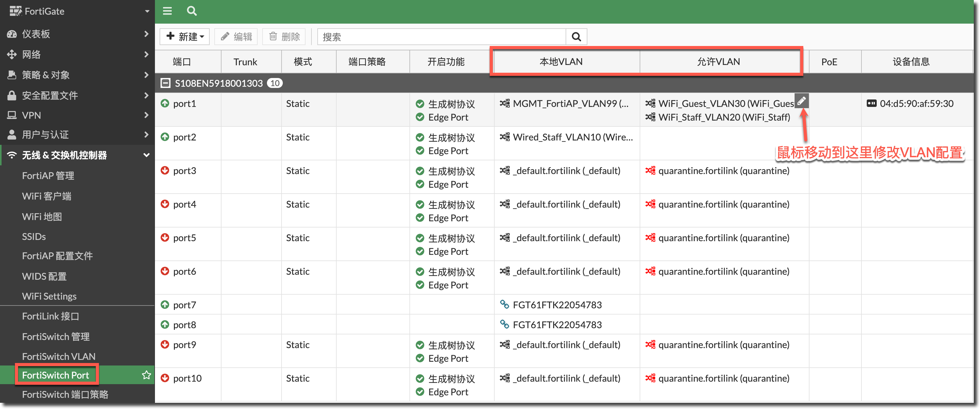Click Static mode cell in port10 row
The image size is (980, 409).
[298, 378]
